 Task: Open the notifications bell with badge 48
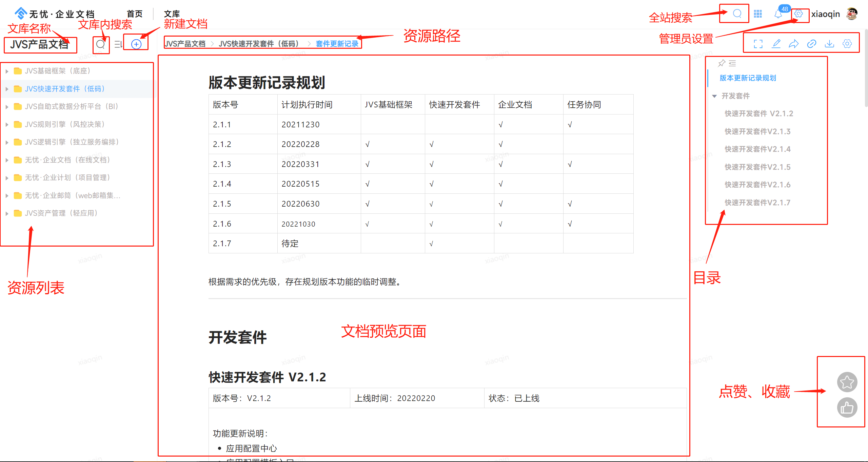(778, 14)
